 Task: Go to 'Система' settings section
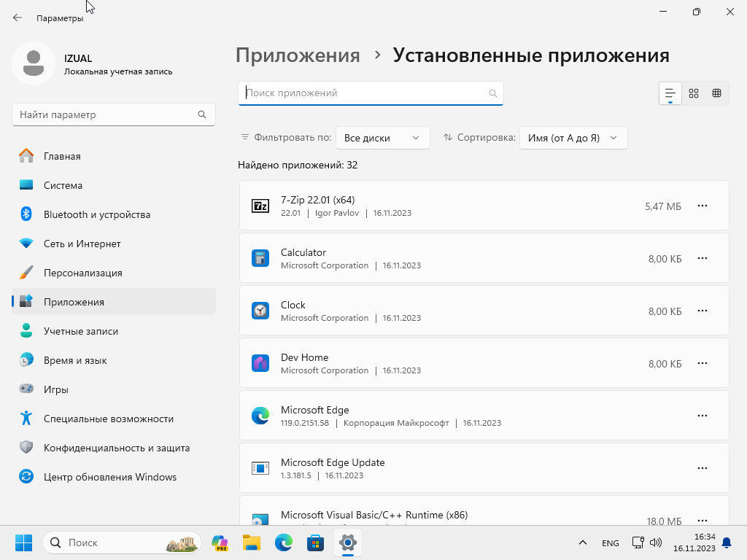point(63,185)
